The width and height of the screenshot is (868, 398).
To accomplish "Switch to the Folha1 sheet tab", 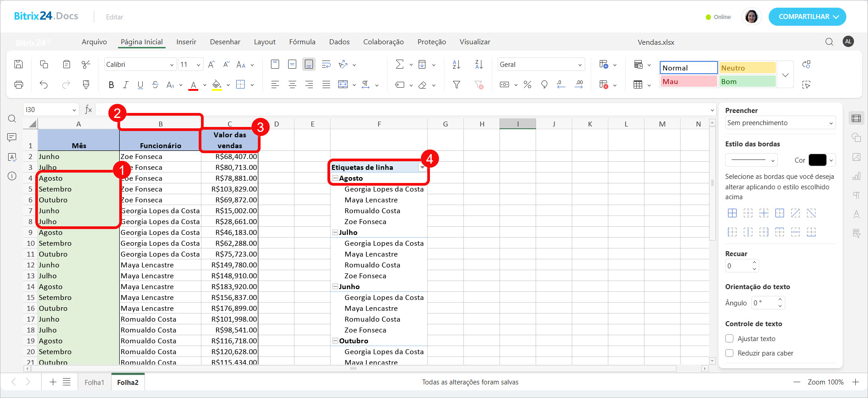I will [x=94, y=382].
